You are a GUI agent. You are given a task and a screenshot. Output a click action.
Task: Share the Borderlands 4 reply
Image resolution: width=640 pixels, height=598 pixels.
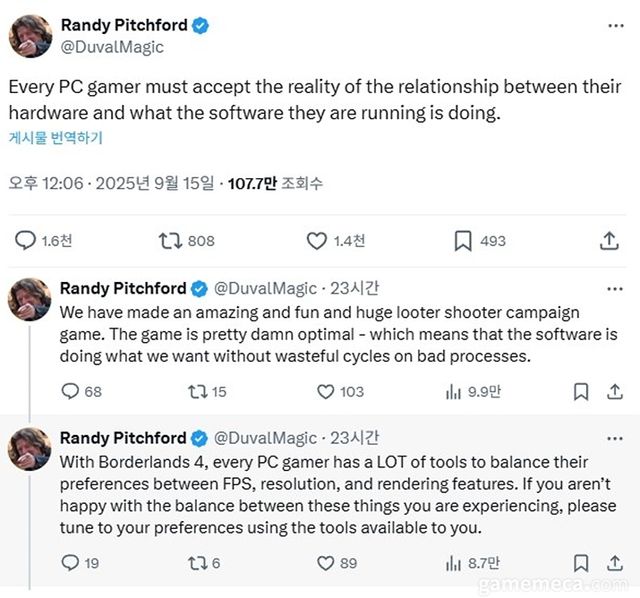(x=610, y=563)
